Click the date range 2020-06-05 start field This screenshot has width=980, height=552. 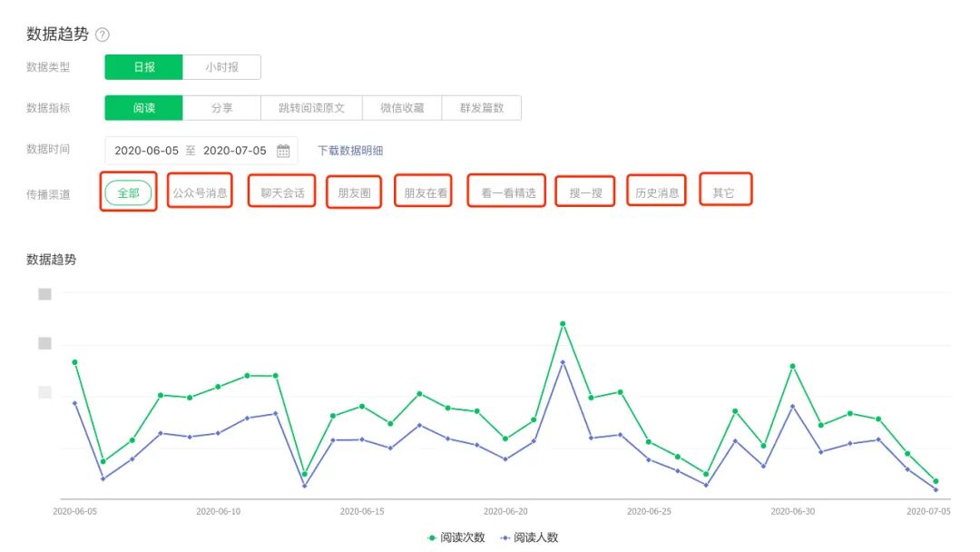[x=146, y=151]
